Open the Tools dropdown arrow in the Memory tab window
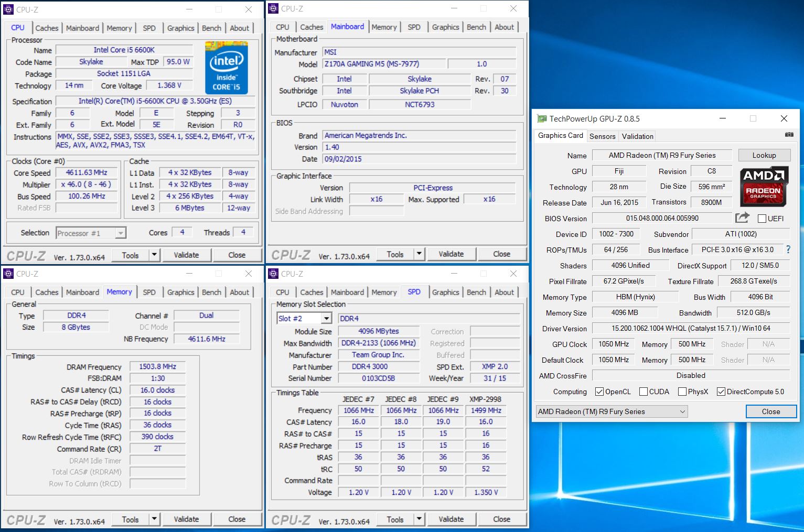The width and height of the screenshot is (804, 532). coord(154,519)
